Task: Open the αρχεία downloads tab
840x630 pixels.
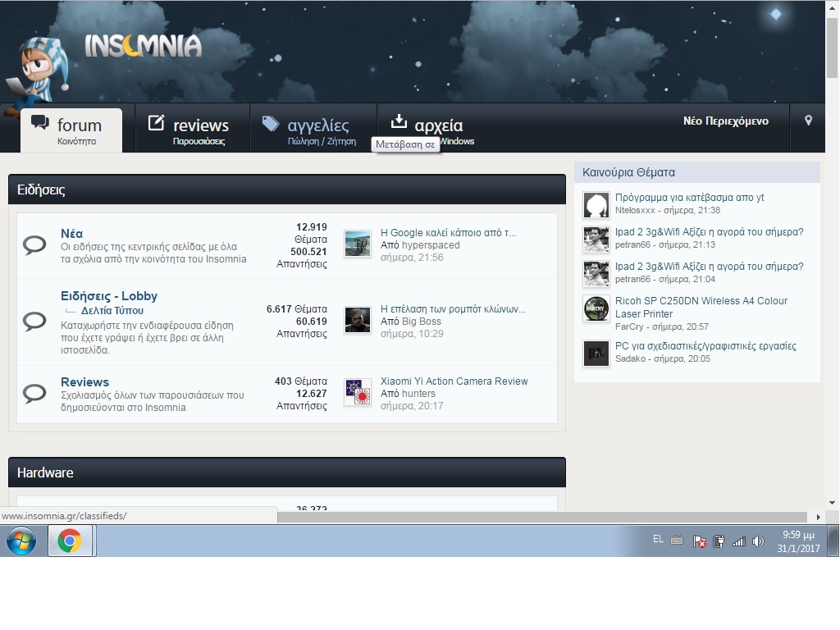Action: [427, 126]
